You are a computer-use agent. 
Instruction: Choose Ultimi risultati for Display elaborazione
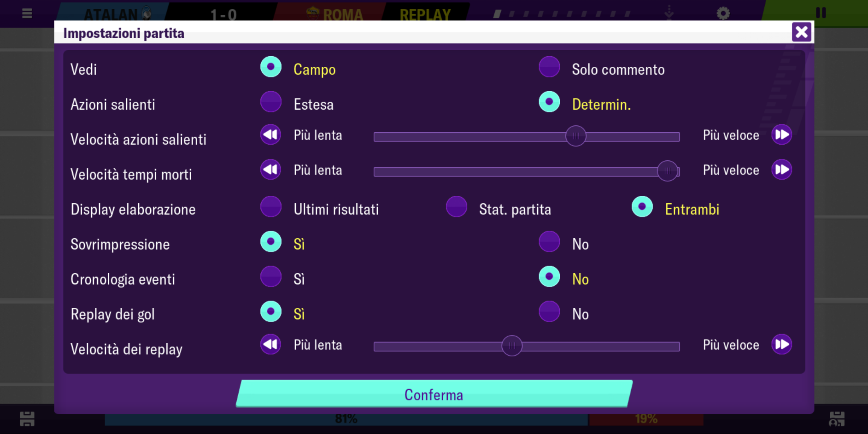pos(270,207)
